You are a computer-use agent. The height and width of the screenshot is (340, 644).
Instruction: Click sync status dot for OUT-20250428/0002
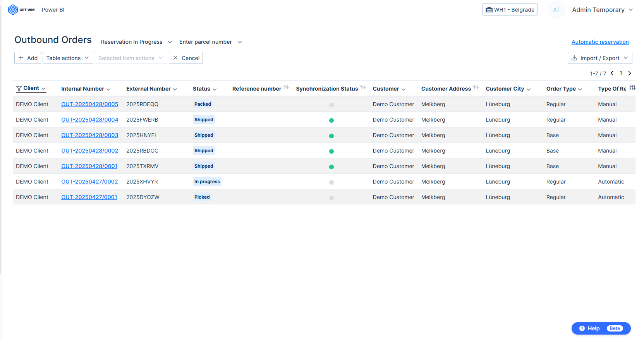click(x=331, y=151)
